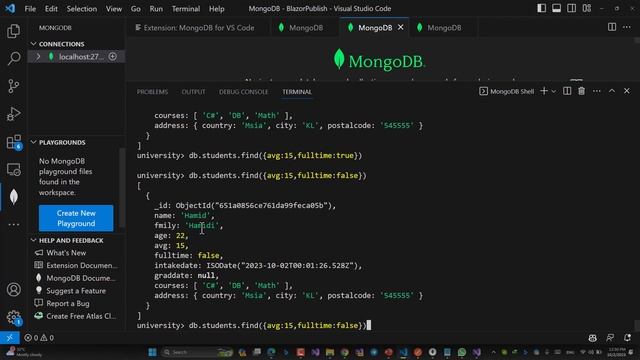
Task: Open Windows Start button on taskbar
Action: click(152, 352)
